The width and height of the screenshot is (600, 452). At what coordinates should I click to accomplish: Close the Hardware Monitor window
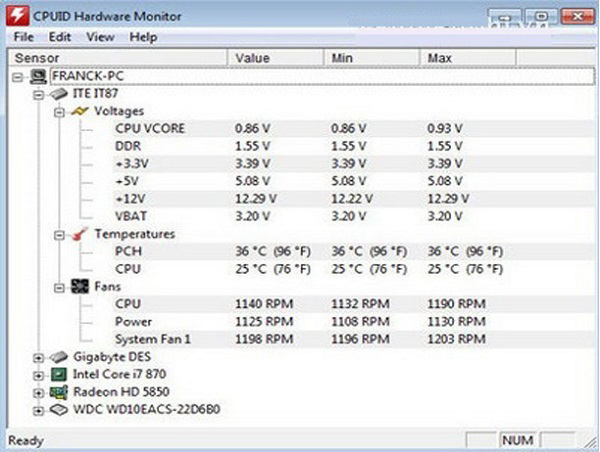pyautogui.click(x=577, y=16)
